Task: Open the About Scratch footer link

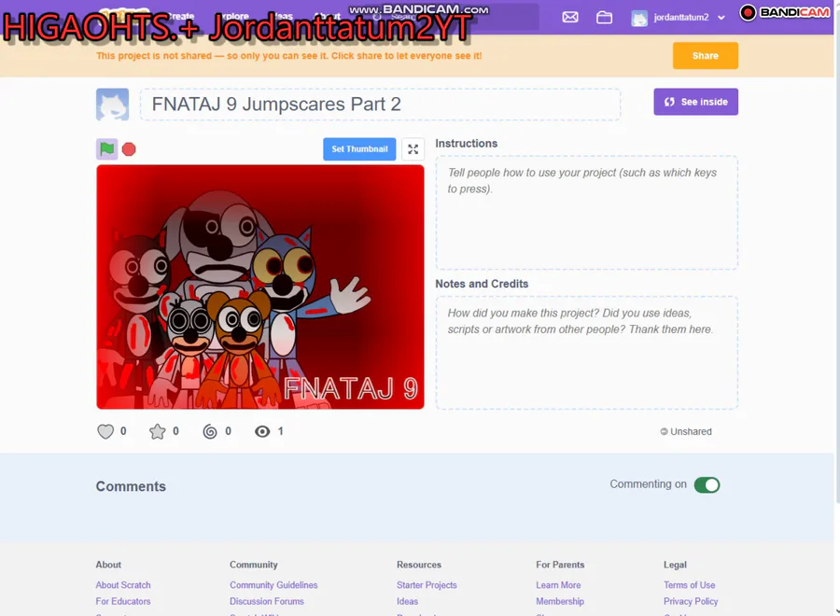Action: click(x=123, y=585)
